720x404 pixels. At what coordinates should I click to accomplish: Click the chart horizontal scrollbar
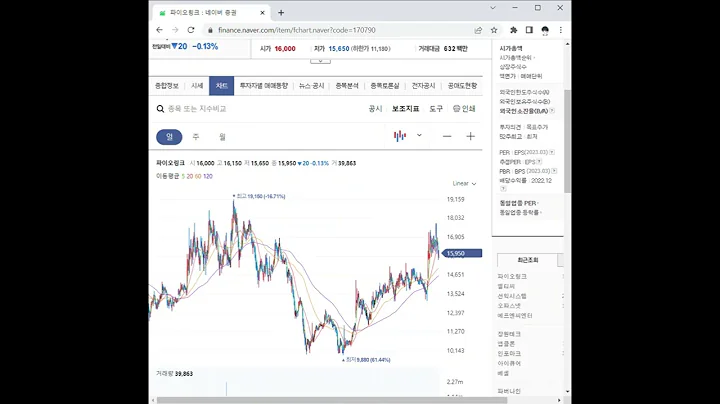(332, 400)
